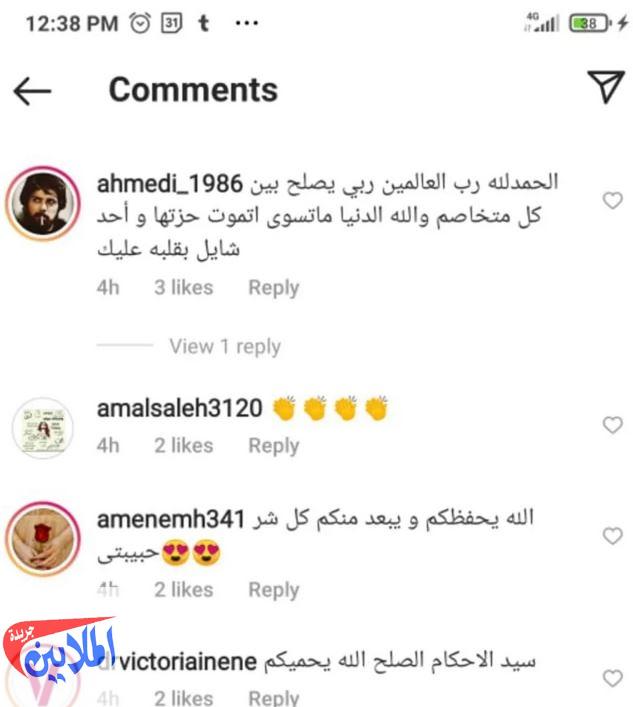The height and width of the screenshot is (707, 633).
Task: Tap the battery indicator icon
Action: coord(590,23)
